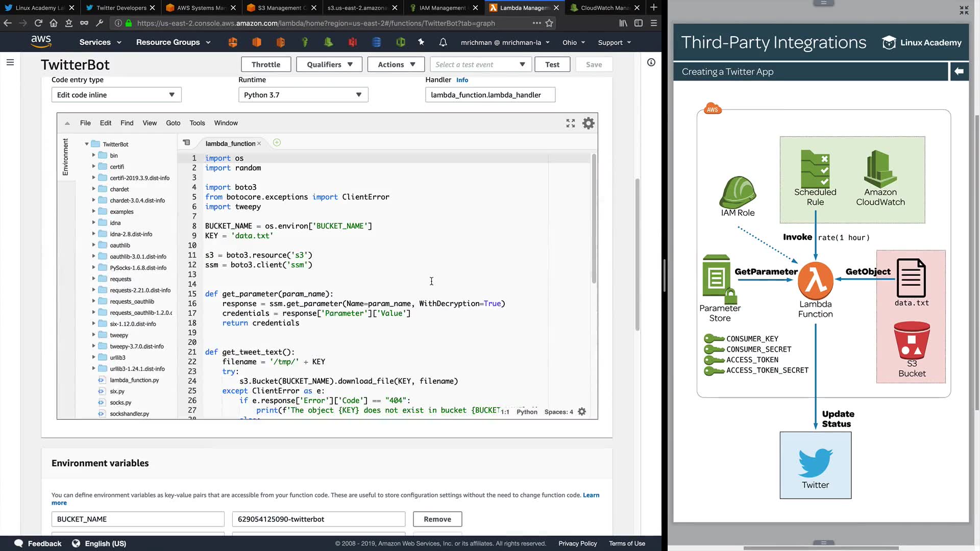Click the green plus new tab icon in the editor
Viewport: 980px width, 551px height.
click(x=277, y=143)
